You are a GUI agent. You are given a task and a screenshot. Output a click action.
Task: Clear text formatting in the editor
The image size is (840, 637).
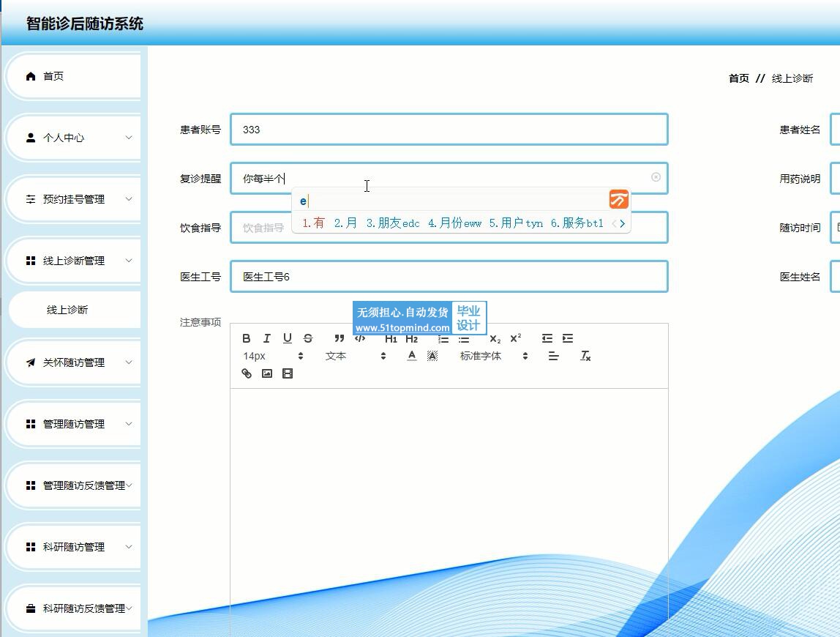click(x=585, y=356)
